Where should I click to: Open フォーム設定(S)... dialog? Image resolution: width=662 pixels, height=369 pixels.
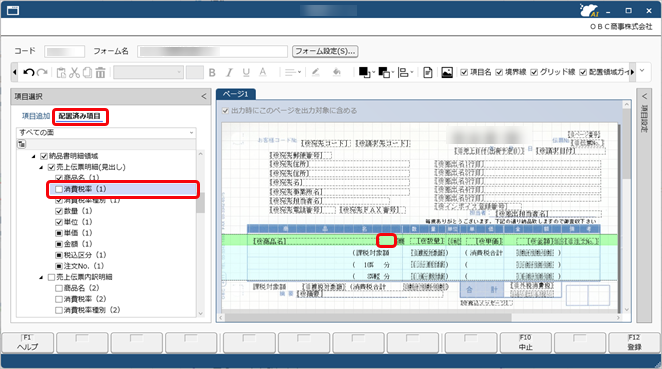click(x=325, y=51)
